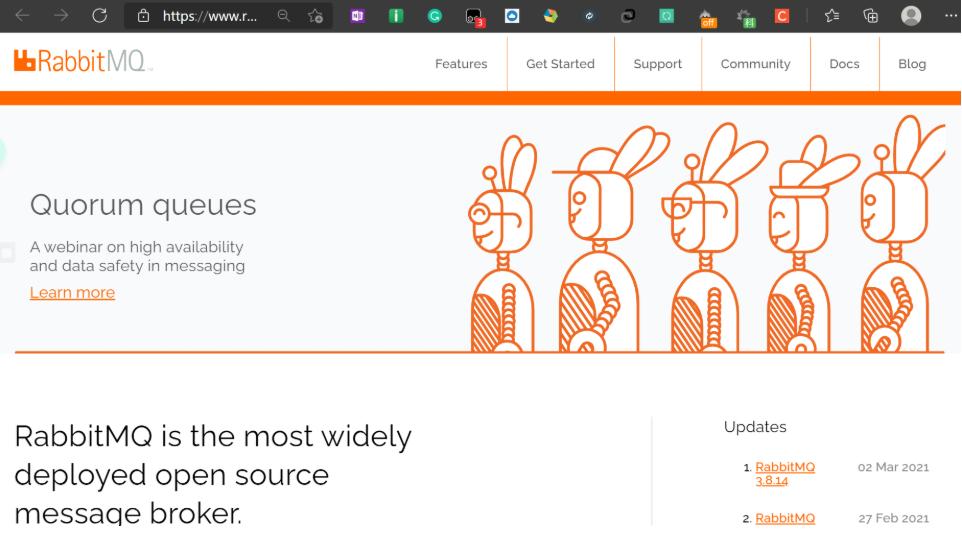This screenshot has width=962, height=556.
Task: Click the address bar URL field
Action: click(209, 16)
